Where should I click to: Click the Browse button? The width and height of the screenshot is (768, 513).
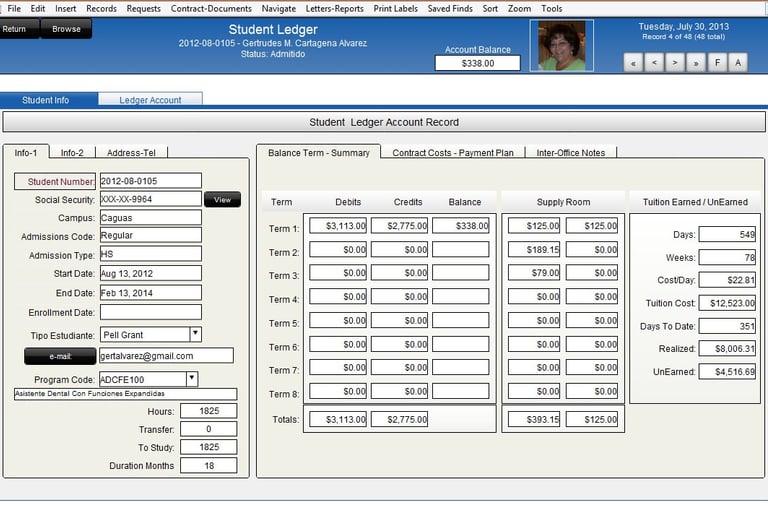pyautogui.click(x=66, y=29)
